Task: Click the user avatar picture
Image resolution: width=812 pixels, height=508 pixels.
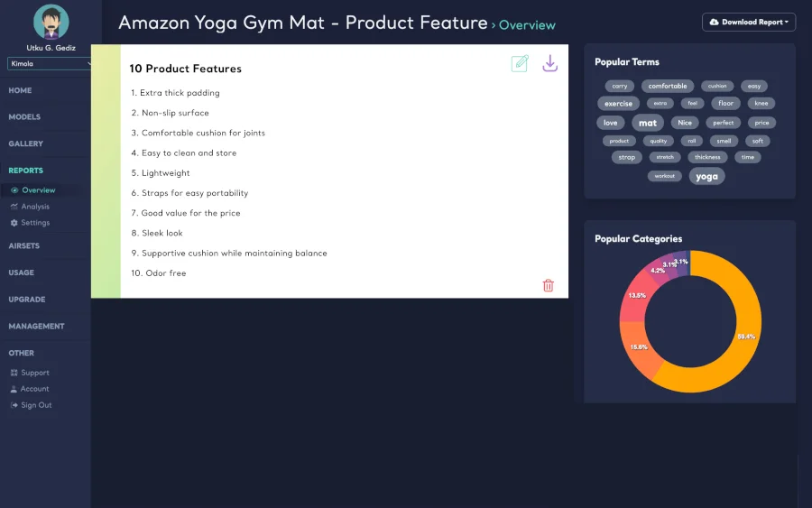Action: coord(51,23)
